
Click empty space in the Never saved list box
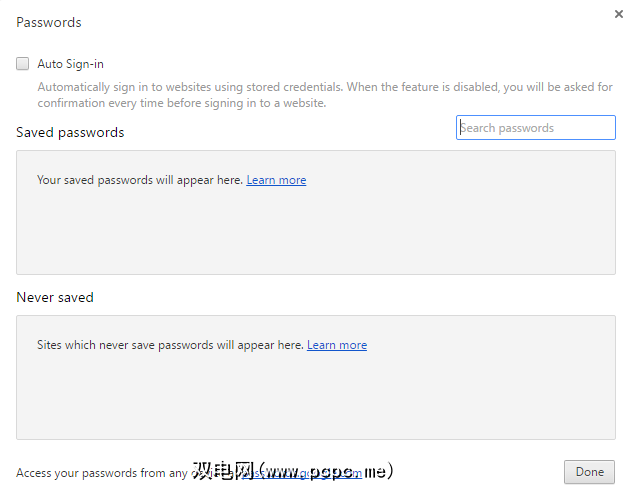315,400
